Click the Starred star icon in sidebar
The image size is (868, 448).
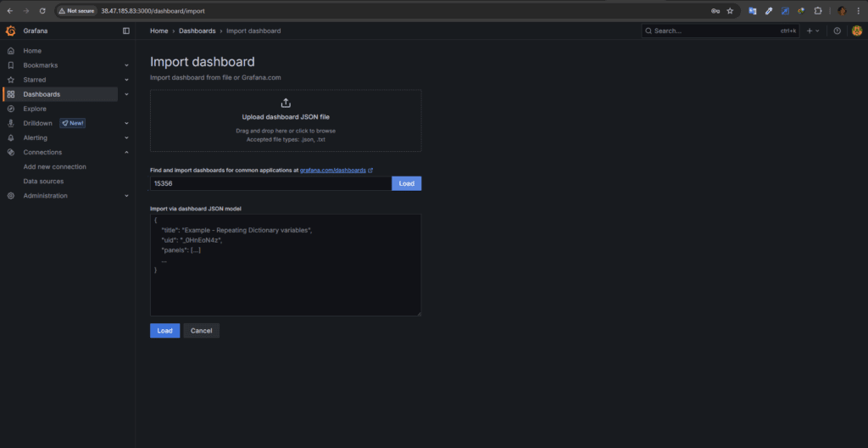(10, 80)
